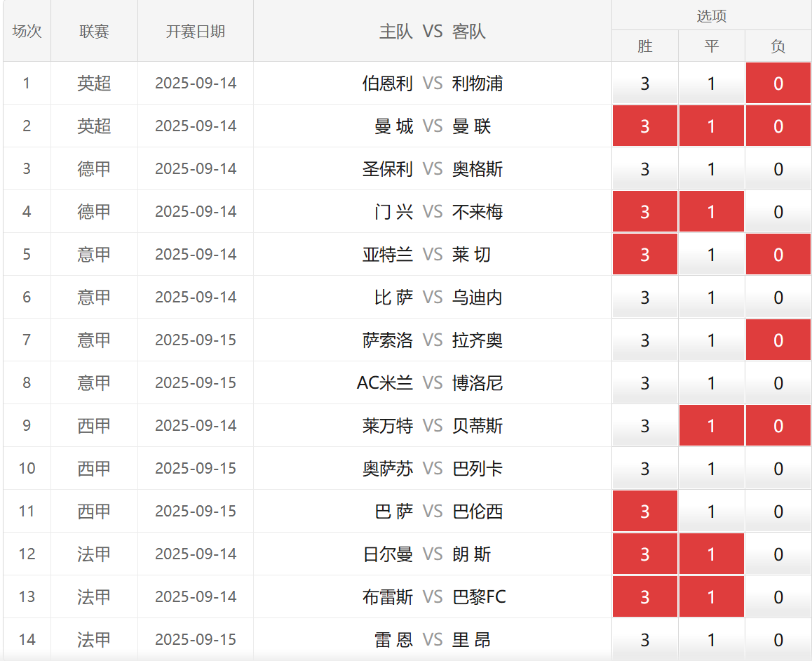This screenshot has width=812, height=661.
Task: Select draw (1) for 奥萨苏 vs 巴列卡
Action: (712, 468)
